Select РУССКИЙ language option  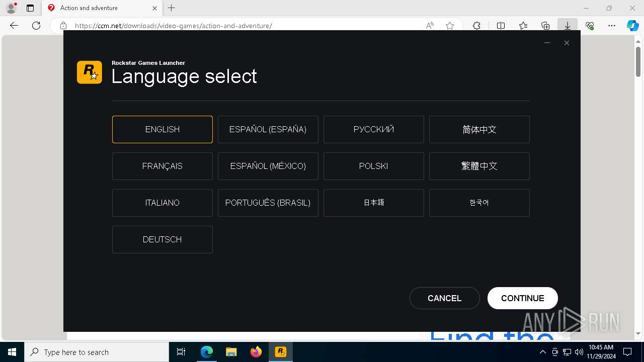click(373, 129)
